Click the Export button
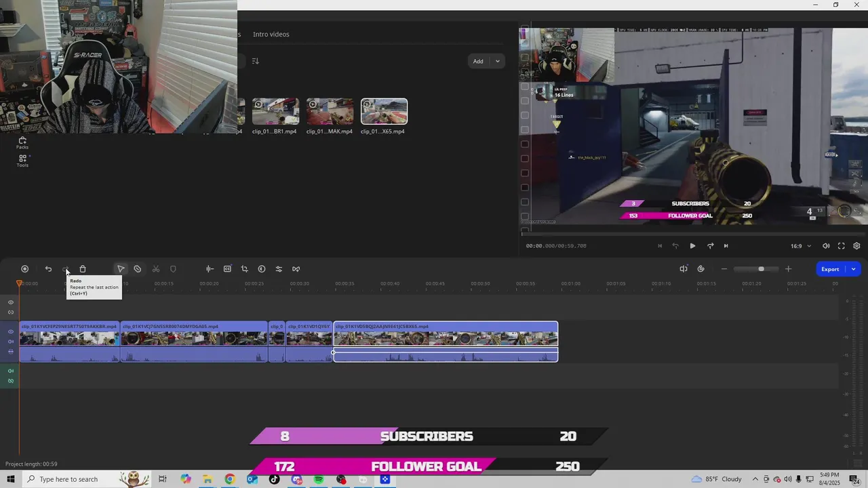The image size is (868, 488). tap(830, 269)
